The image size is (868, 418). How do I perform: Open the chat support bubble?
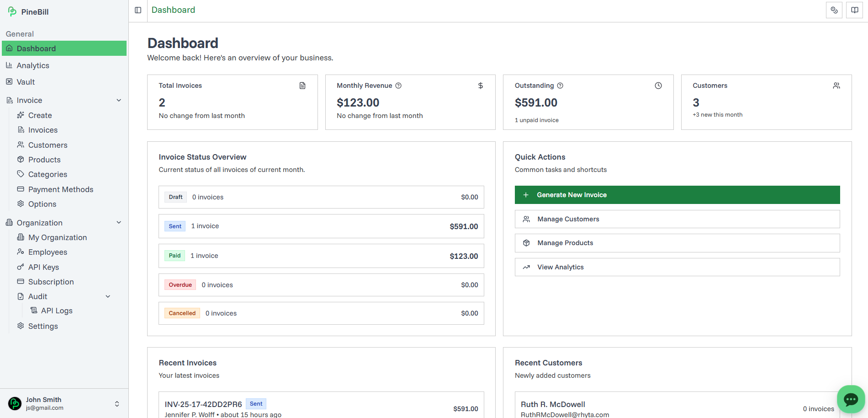click(x=850, y=399)
